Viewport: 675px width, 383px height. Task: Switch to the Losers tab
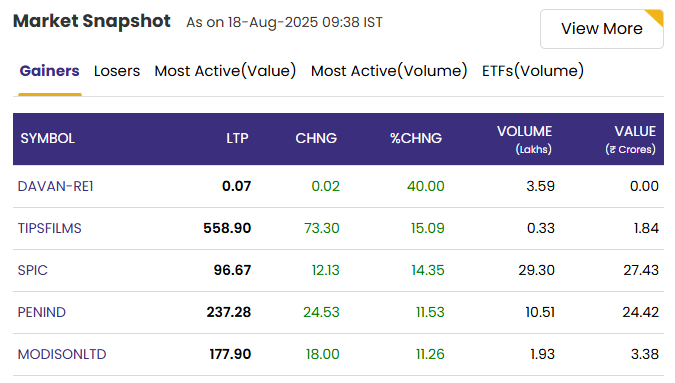[x=117, y=71]
